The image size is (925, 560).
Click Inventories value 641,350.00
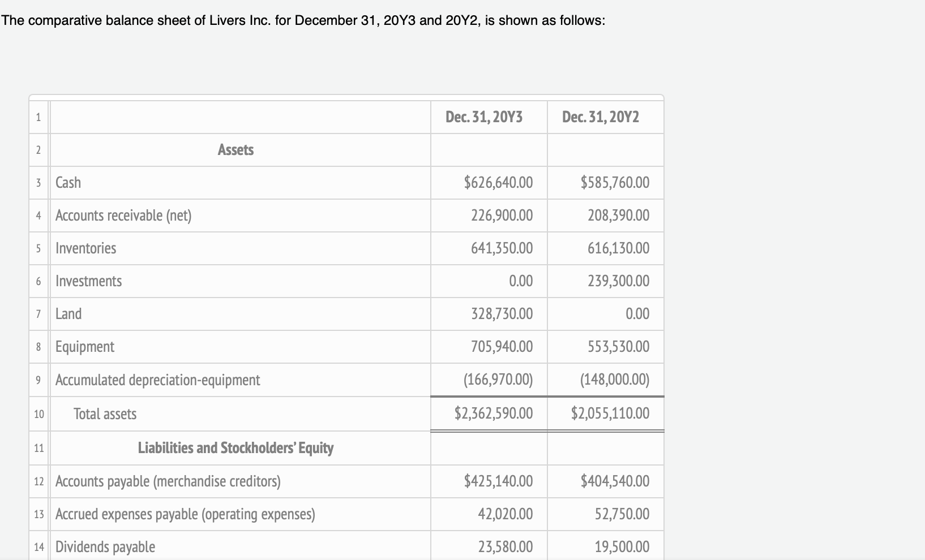pos(502,248)
